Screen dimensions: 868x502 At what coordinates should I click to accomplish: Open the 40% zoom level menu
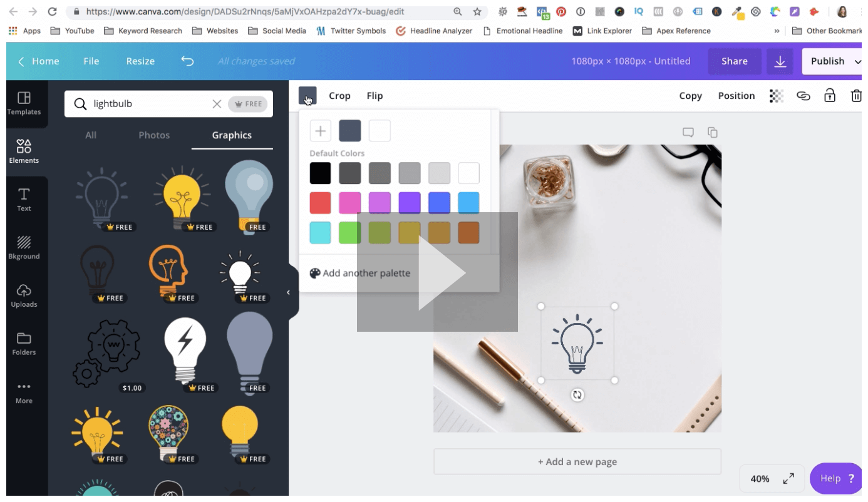click(760, 478)
